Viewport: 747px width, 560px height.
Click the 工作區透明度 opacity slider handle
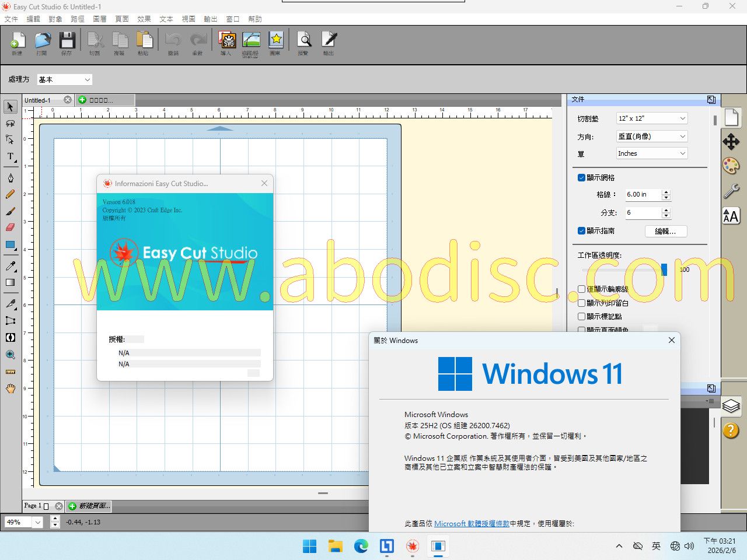(x=664, y=269)
